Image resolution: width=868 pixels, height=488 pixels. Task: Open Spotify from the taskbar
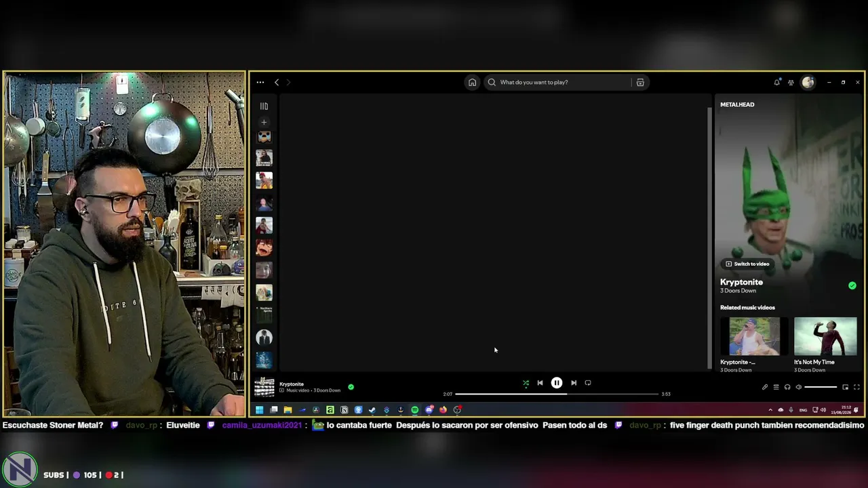[415, 409]
